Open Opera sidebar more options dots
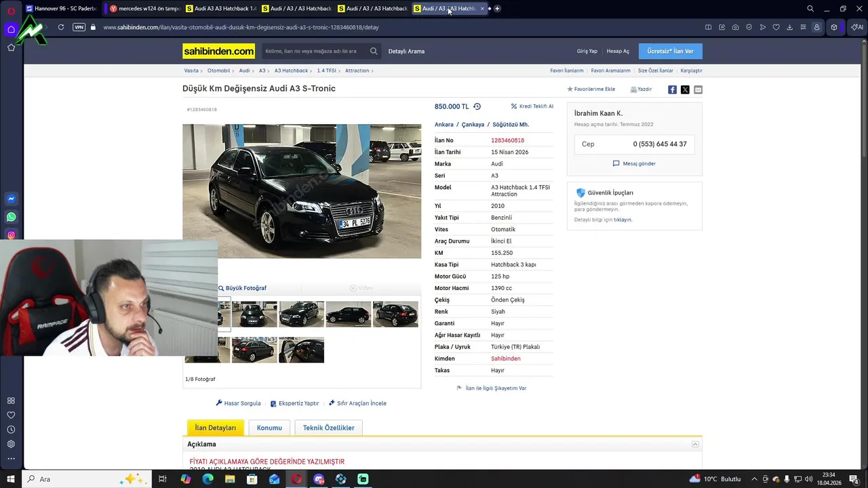The height and width of the screenshot is (488, 868). 11,459
